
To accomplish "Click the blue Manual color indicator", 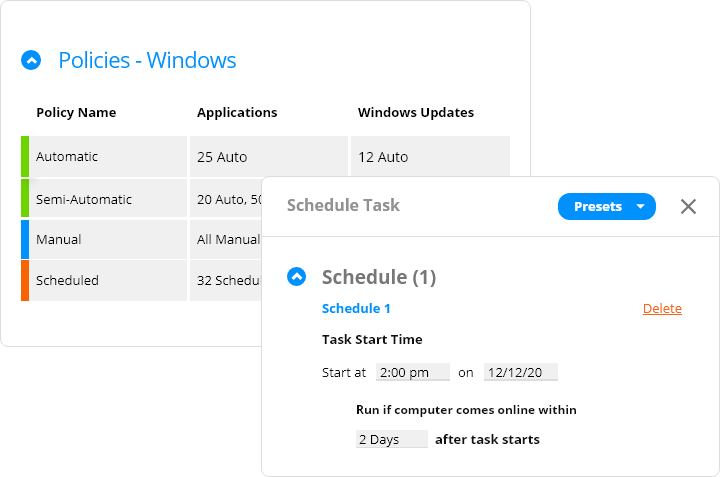I will tap(25, 239).
